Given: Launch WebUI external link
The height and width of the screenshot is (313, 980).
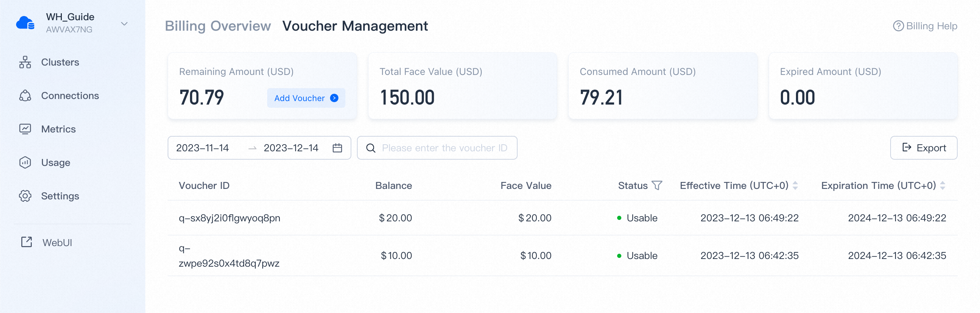Looking at the screenshot, I should tap(57, 242).
